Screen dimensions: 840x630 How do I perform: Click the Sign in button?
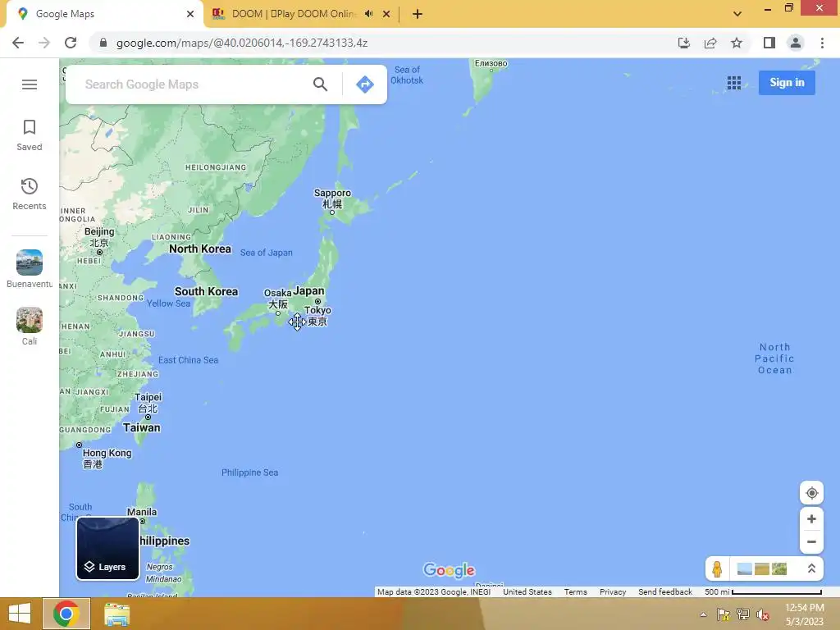[787, 83]
